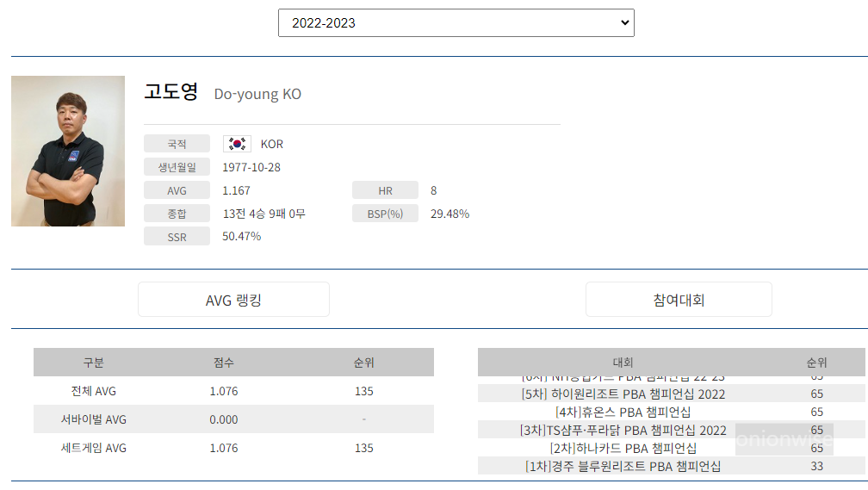
Task: Click the 세트게임 AVG row label
Action: [94, 448]
